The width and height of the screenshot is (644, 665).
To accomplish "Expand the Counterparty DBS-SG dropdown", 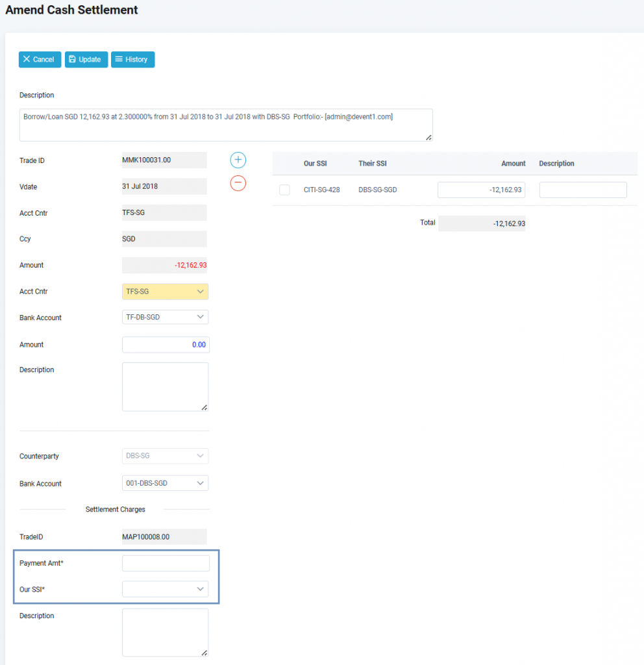I will (x=166, y=456).
